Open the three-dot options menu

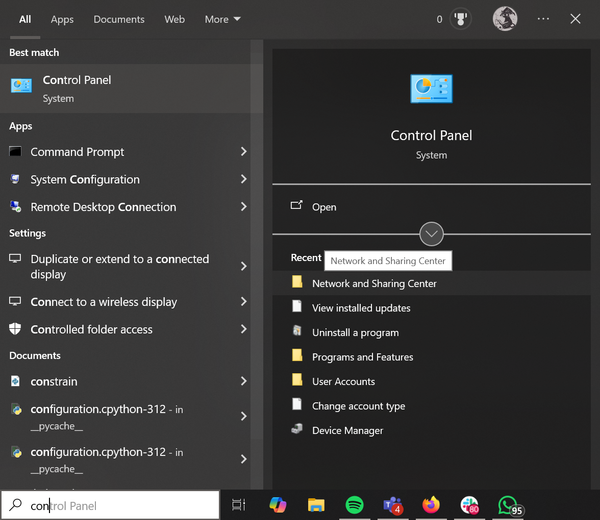[x=543, y=19]
